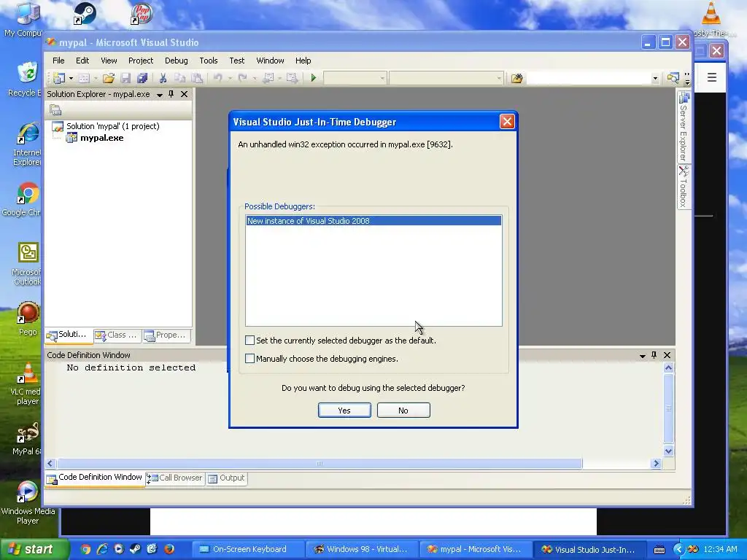Click the Save floppy disk icon
This screenshot has width=747, height=560.
tap(125, 78)
